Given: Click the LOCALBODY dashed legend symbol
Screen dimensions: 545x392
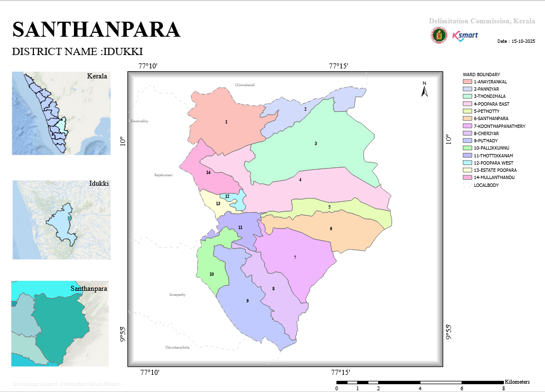Looking at the screenshot, I should (x=467, y=185).
